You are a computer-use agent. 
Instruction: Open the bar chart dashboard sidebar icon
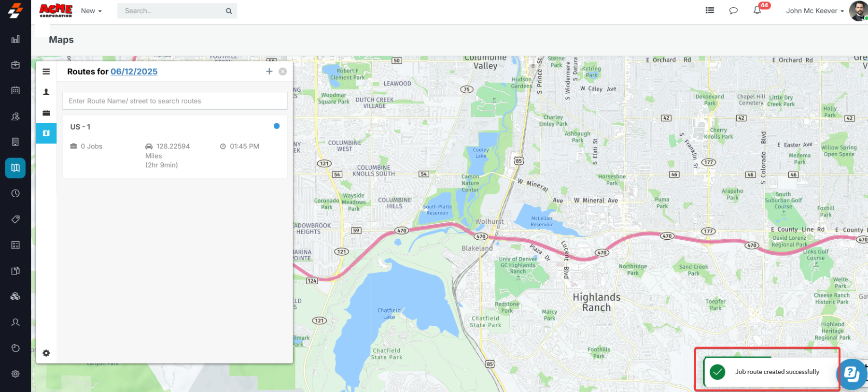(x=15, y=39)
